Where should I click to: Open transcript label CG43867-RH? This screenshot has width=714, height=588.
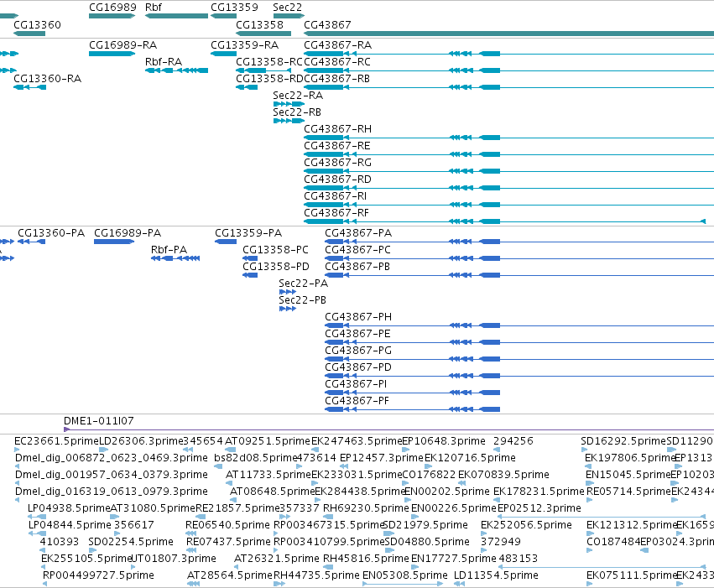tap(338, 129)
